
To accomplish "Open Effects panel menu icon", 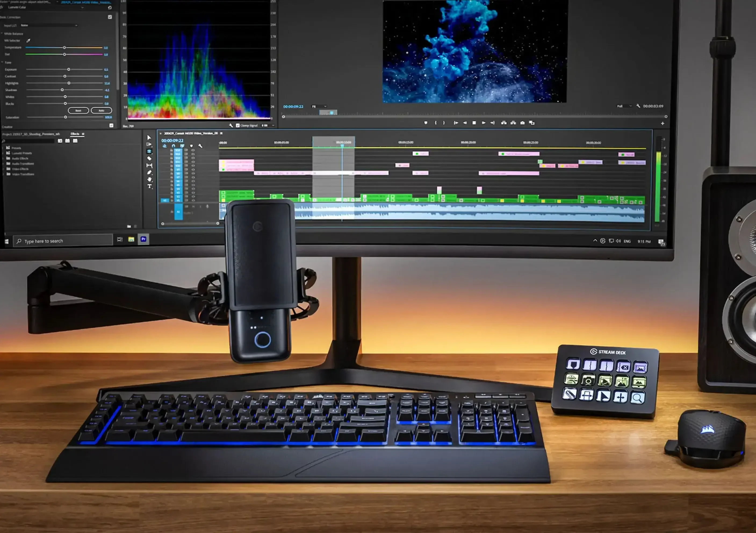I will [83, 134].
